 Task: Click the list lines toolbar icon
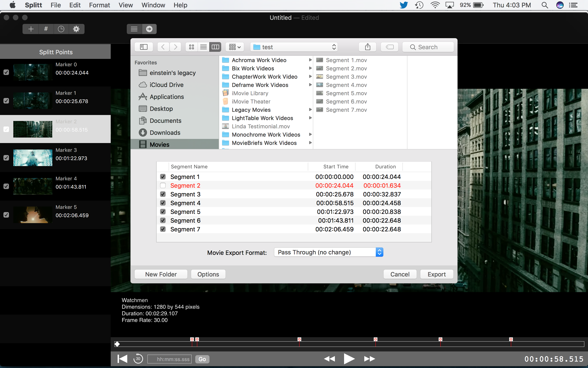134,29
